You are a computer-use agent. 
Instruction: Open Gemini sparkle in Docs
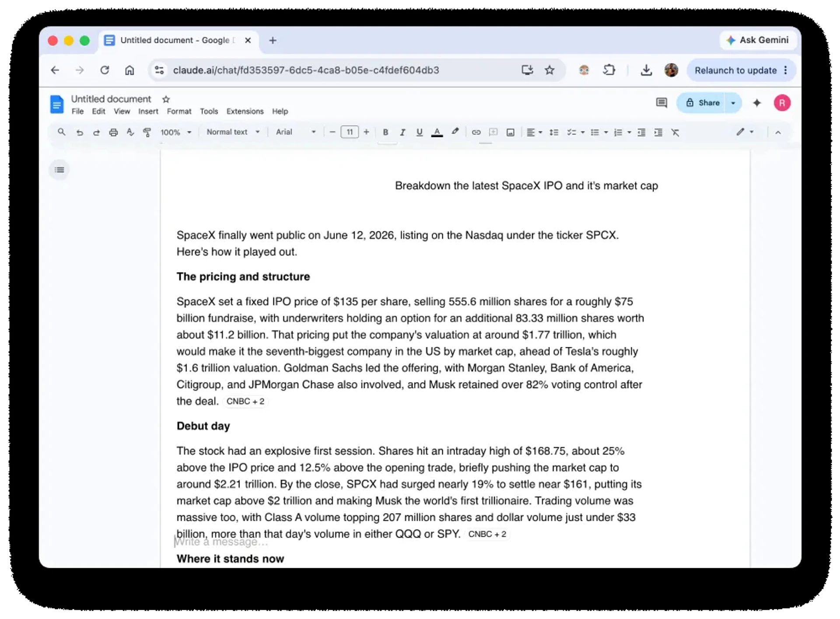(757, 103)
